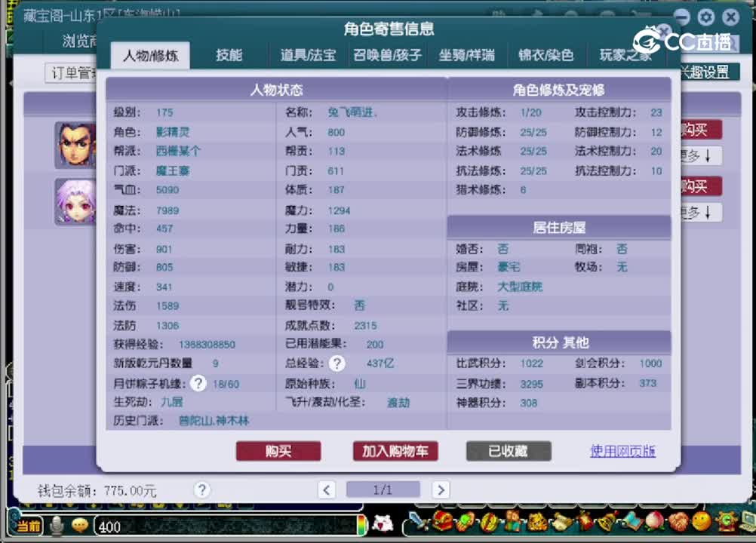Switch to the 技能 tab

point(229,54)
